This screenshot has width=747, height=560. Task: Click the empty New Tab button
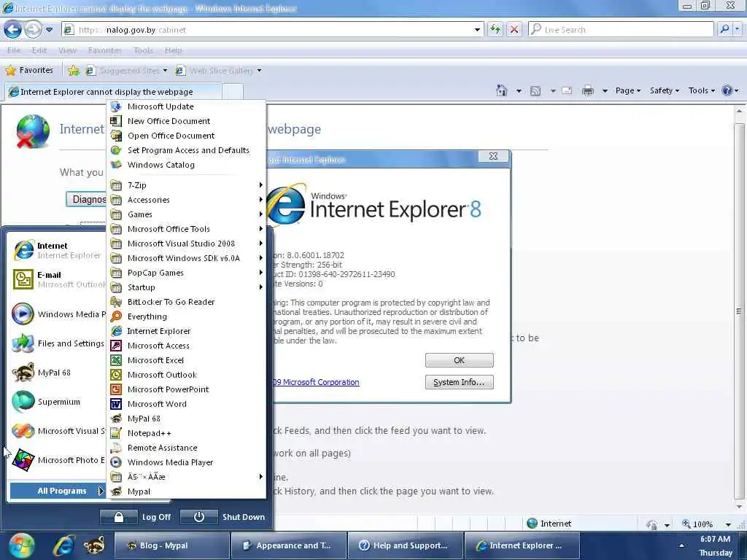click(x=233, y=91)
